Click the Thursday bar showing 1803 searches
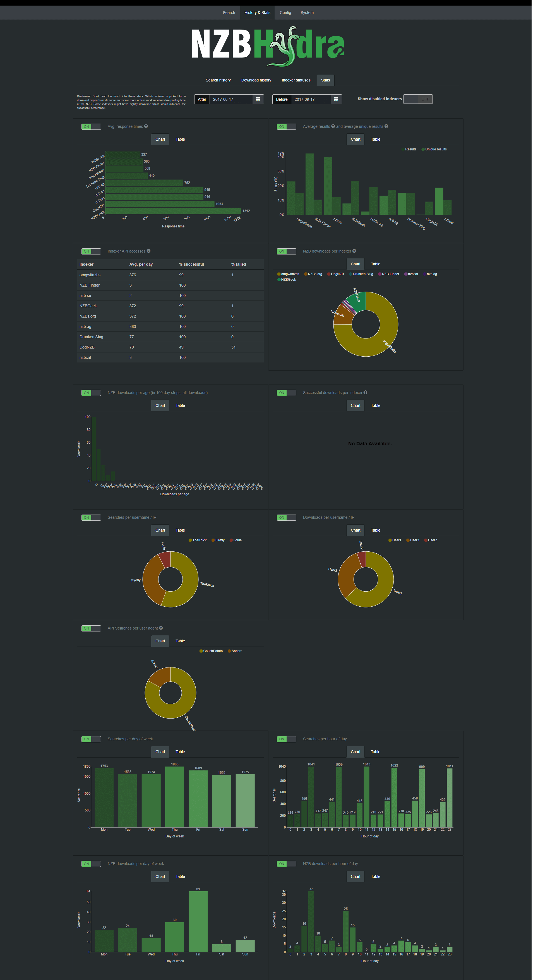Image resolution: width=538 pixels, height=980 pixels. tap(175, 797)
